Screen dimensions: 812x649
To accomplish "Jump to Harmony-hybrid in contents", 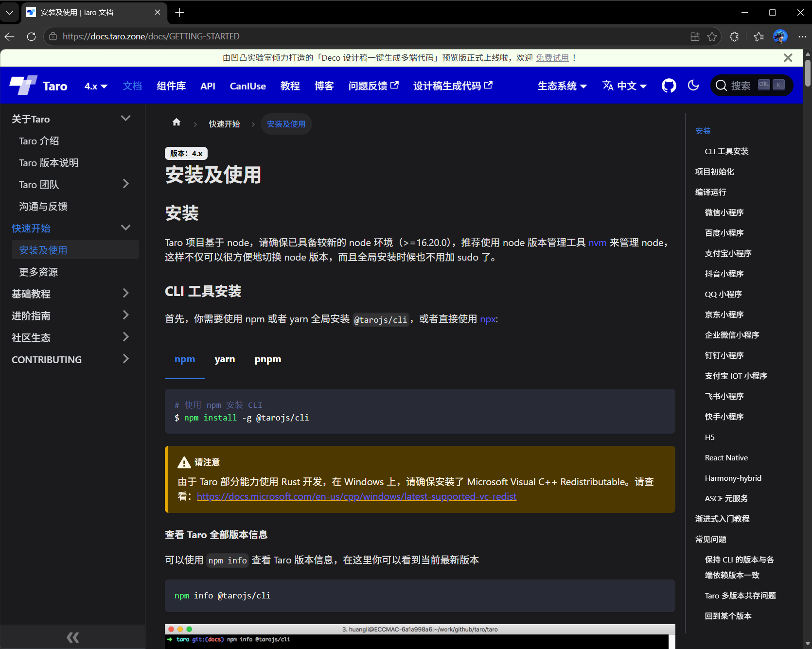I will coord(733,478).
